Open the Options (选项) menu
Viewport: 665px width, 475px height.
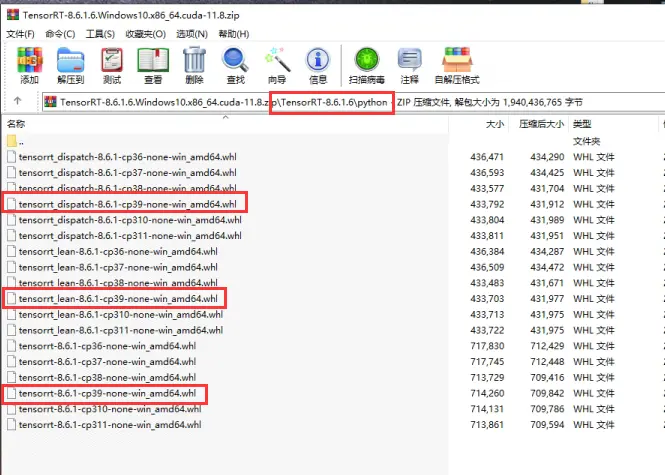(x=192, y=34)
